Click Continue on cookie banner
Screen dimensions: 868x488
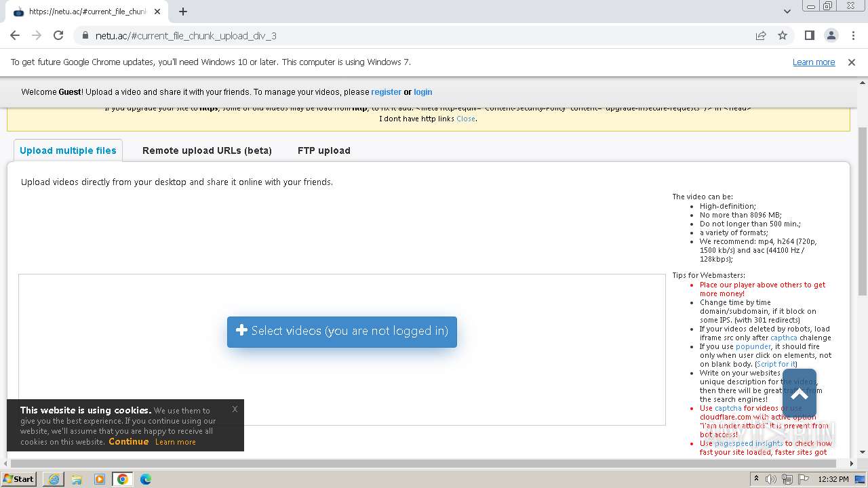[x=128, y=441]
